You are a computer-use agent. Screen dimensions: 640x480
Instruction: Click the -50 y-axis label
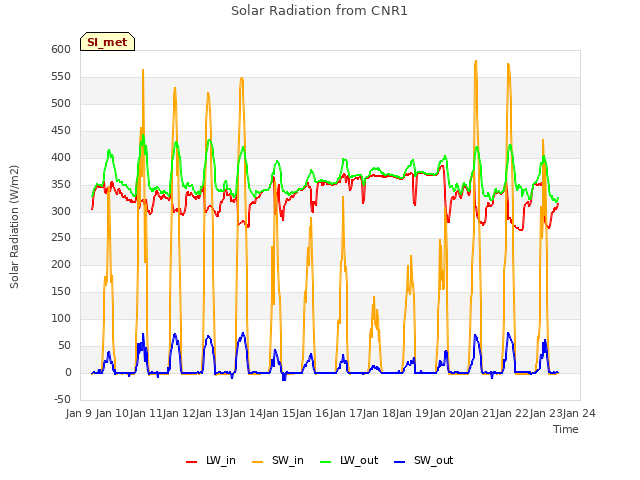pos(62,399)
